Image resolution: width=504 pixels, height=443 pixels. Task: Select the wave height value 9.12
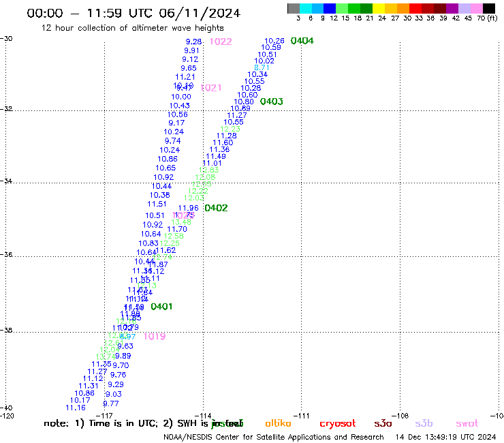pos(190,59)
